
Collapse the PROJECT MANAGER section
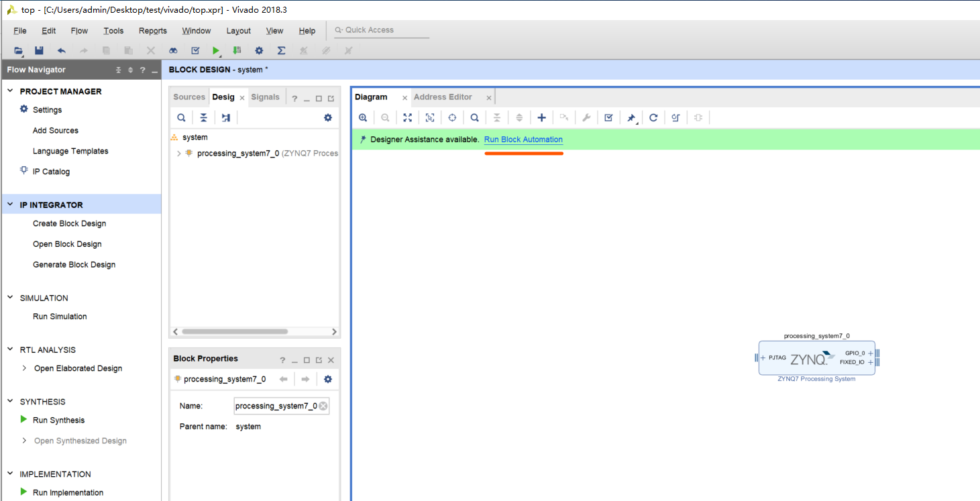(x=10, y=91)
